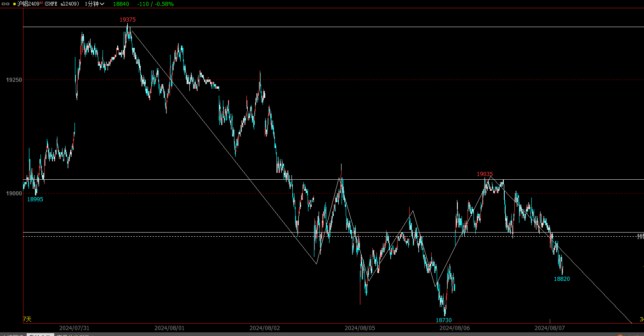
Task: Click the 19000 price axis label
Action: pos(14,194)
